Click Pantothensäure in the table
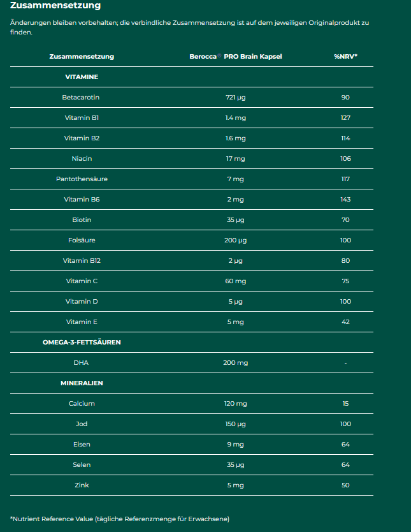The height and width of the screenshot is (532, 411). pyautogui.click(x=82, y=179)
